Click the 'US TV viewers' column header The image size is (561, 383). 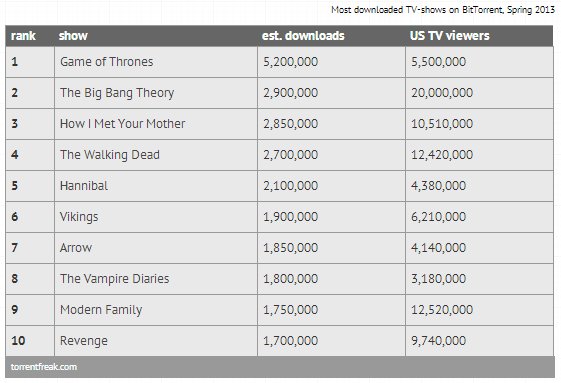pyautogui.click(x=450, y=35)
